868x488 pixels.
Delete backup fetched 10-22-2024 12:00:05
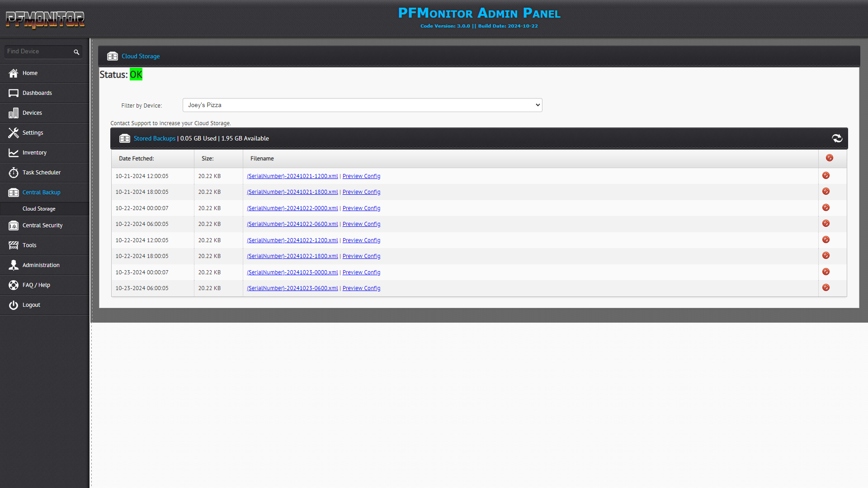click(x=826, y=239)
